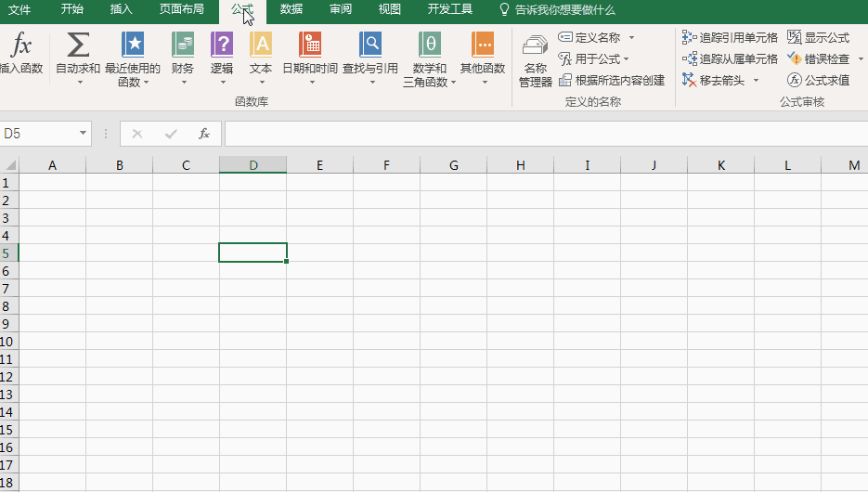The height and width of the screenshot is (492, 868).
Task: Switch to the Data (数据) tab
Action: [291, 9]
